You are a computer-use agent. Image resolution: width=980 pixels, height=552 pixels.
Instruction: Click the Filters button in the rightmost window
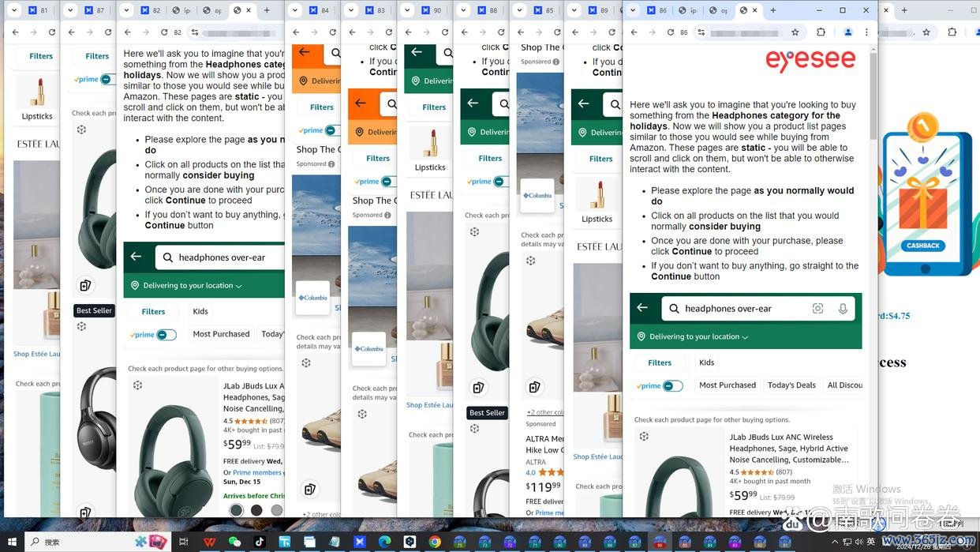coord(660,362)
